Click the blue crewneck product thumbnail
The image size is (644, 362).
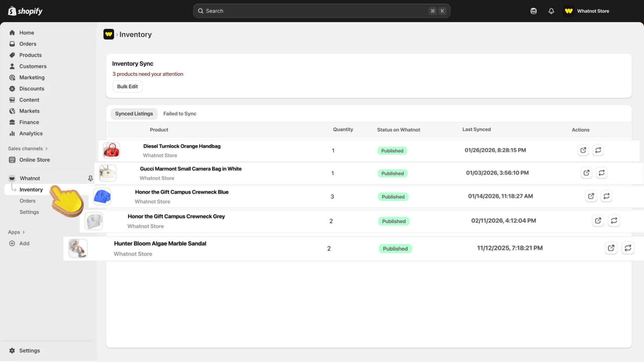point(102,196)
